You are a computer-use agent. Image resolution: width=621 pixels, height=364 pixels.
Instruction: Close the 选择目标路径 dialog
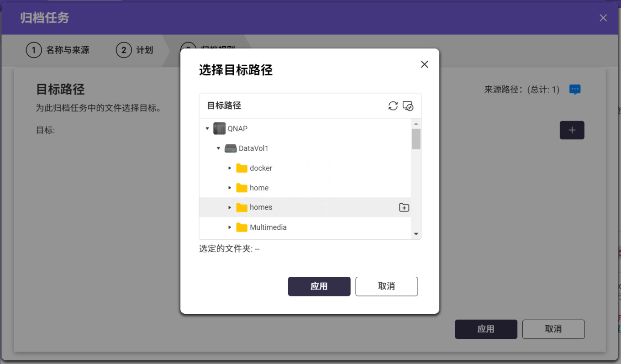(x=425, y=64)
